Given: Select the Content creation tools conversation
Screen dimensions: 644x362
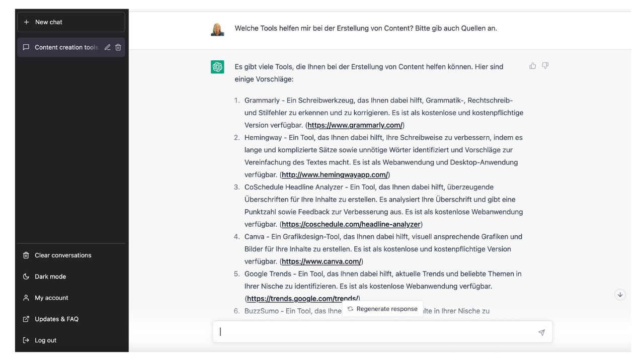Looking at the screenshot, I should pyautogui.click(x=65, y=47).
